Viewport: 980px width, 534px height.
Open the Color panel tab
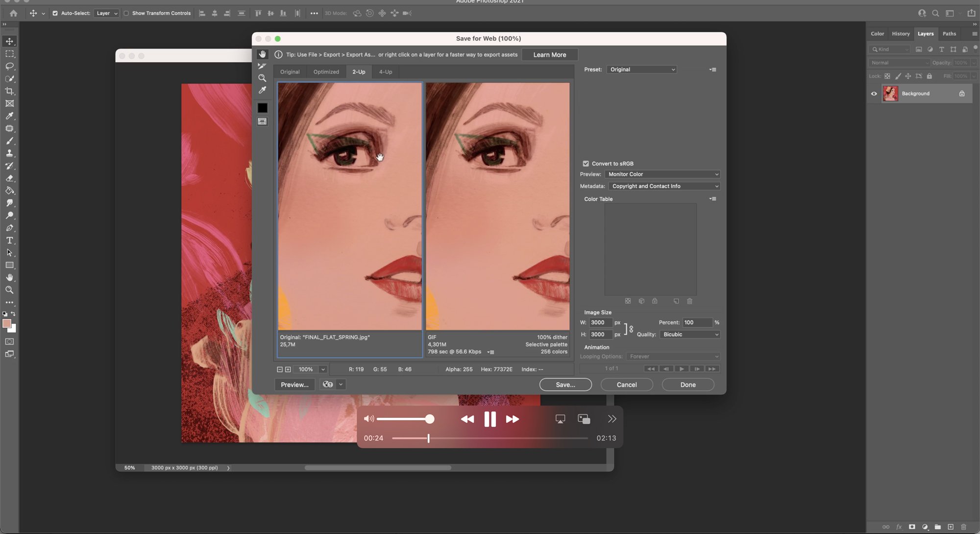tap(877, 34)
